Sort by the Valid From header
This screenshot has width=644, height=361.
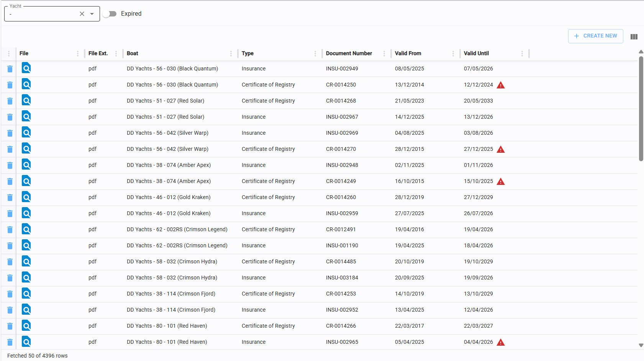[x=408, y=54]
